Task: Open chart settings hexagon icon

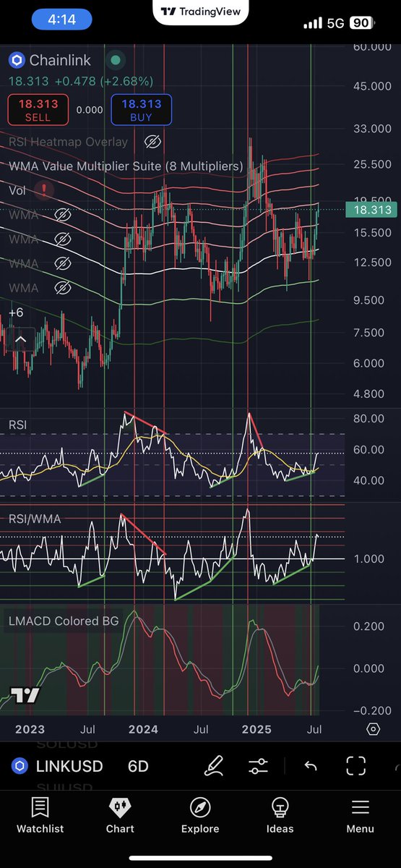Action: coord(373,728)
